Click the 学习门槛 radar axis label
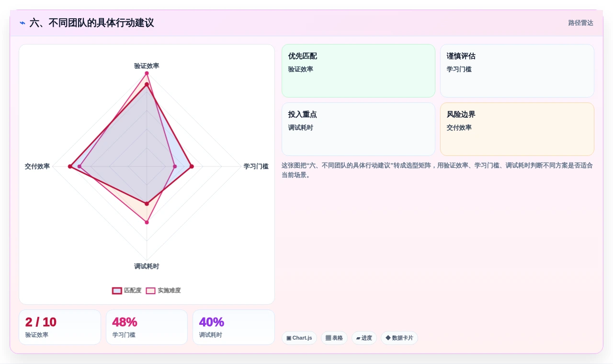Image resolution: width=613 pixels, height=364 pixels. (x=256, y=166)
